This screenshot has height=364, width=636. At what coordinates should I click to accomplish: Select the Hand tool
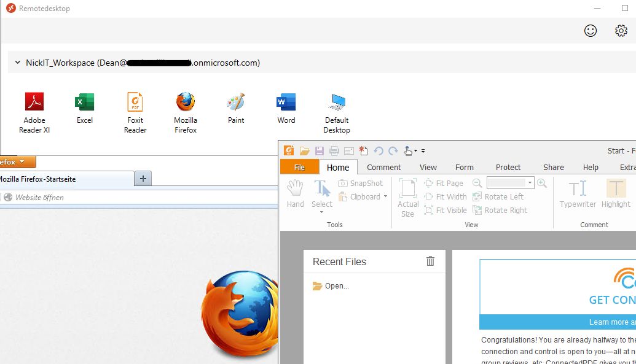(x=296, y=194)
